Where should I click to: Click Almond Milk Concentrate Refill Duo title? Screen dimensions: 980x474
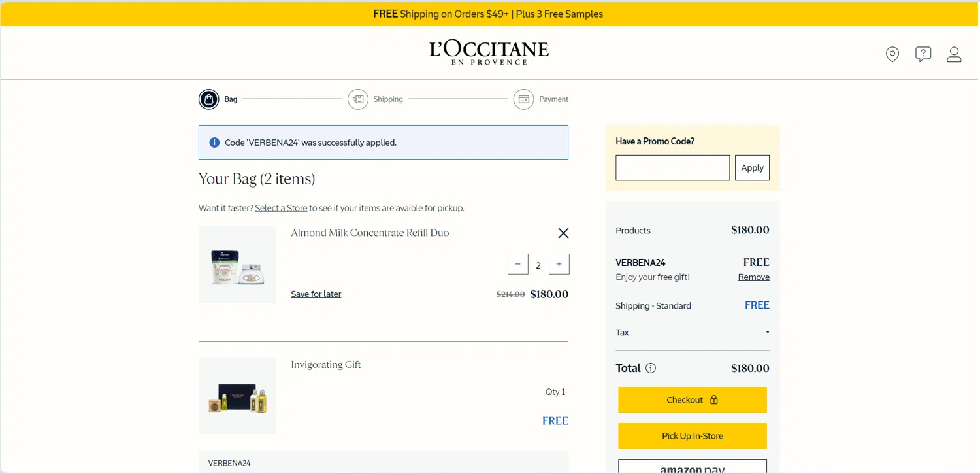[x=370, y=233]
